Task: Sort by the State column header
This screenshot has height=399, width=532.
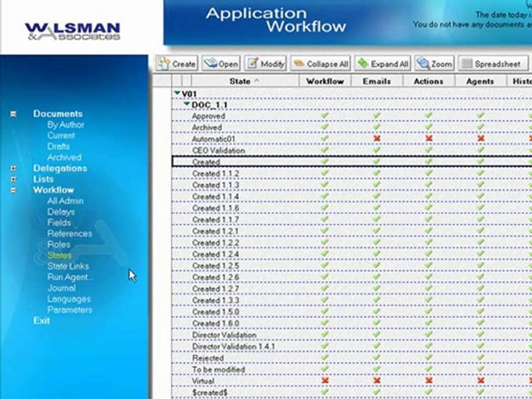Action: coord(245,81)
